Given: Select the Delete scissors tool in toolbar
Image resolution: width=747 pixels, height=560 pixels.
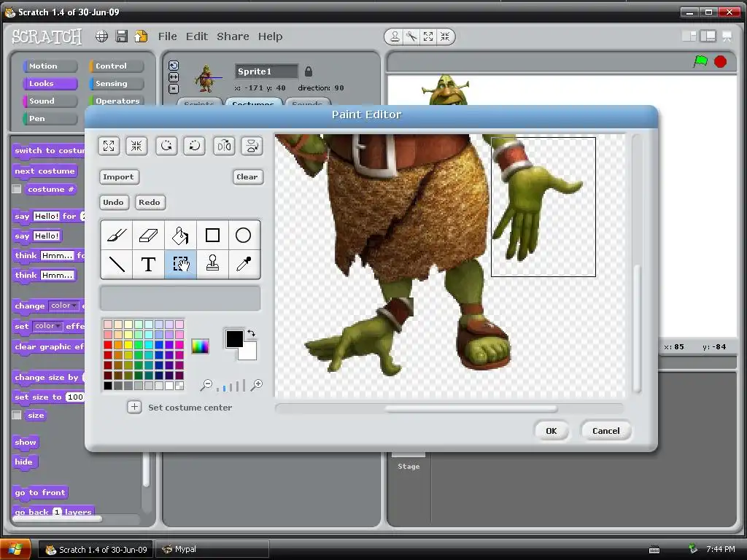Looking at the screenshot, I should coord(411,36).
